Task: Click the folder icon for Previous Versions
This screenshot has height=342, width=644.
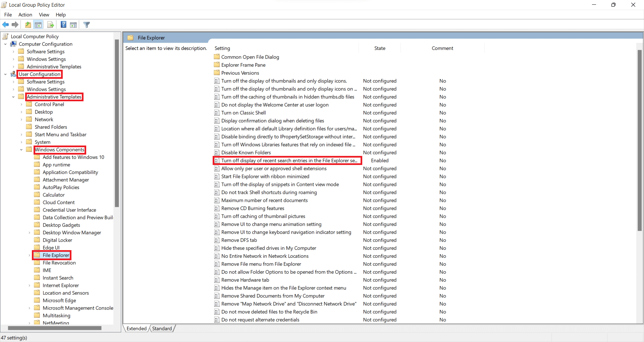Action: tap(217, 73)
